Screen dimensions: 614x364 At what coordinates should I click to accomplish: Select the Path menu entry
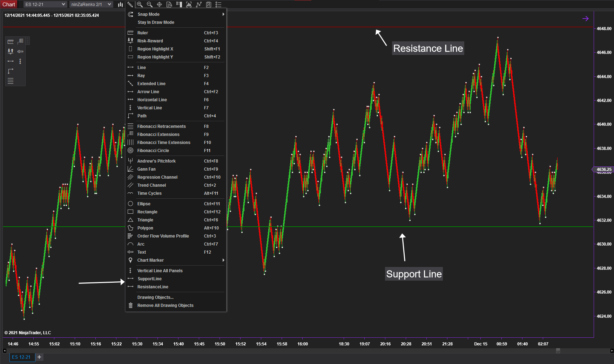click(x=176, y=116)
